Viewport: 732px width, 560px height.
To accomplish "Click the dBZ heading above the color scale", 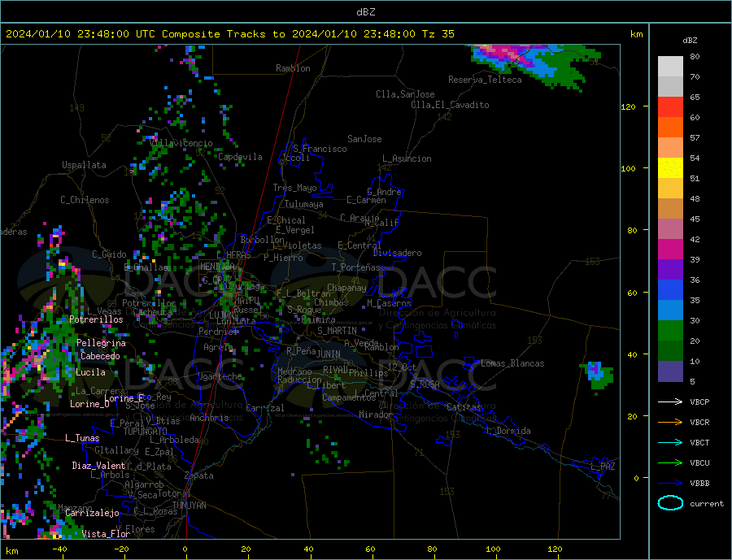I will point(690,41).
